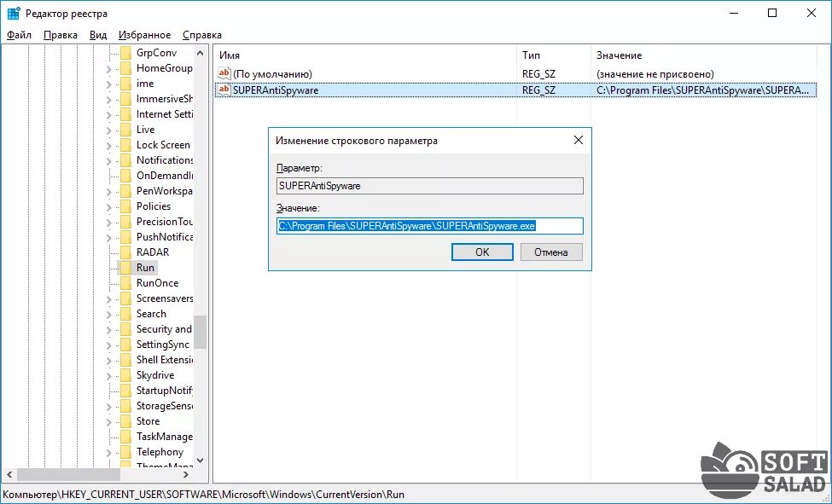Expand the Policies tree node
Screen dimensions: 832x504
pos(108,207)
